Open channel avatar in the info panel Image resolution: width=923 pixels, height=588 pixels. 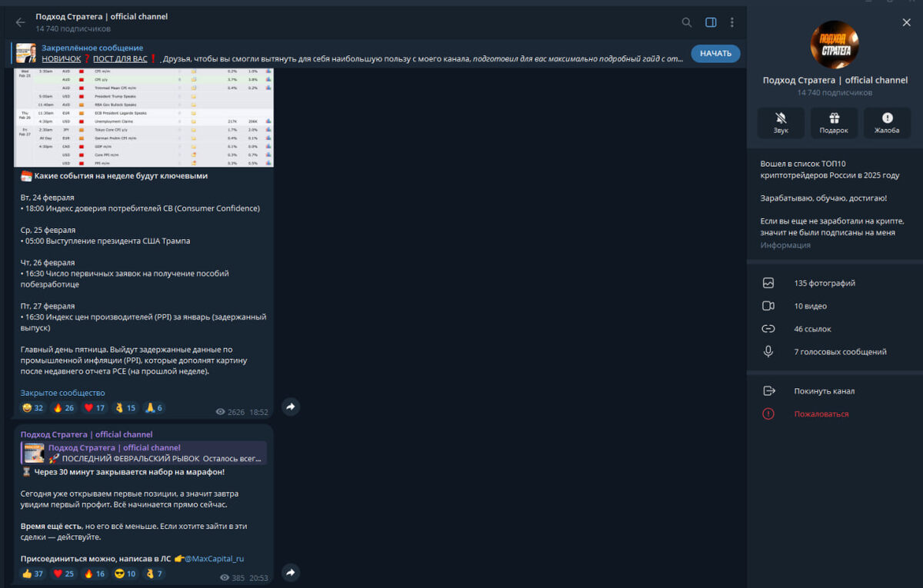point(835,45)
